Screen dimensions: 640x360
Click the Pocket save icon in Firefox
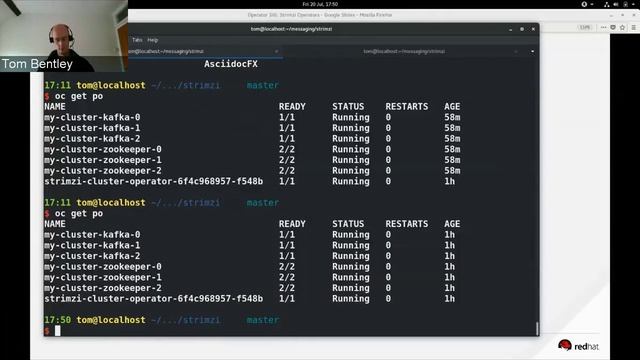pos(613,27)
